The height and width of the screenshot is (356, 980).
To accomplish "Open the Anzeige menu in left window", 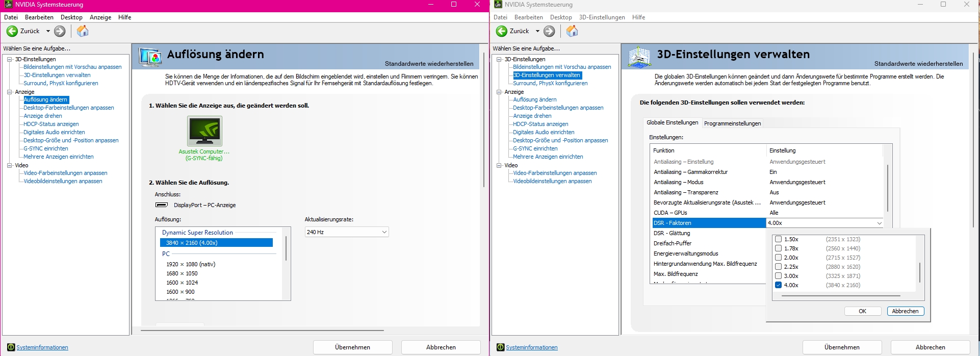I will pyautogui.click(x=100, y=17).
